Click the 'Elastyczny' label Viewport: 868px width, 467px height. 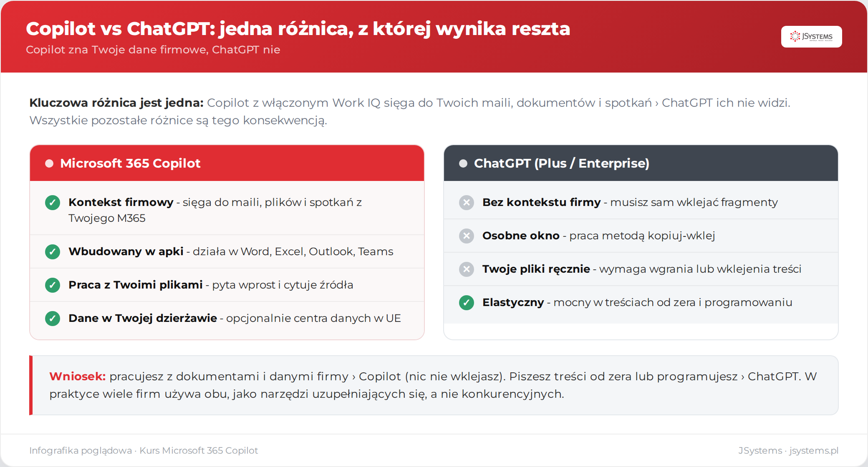[513, 302]
